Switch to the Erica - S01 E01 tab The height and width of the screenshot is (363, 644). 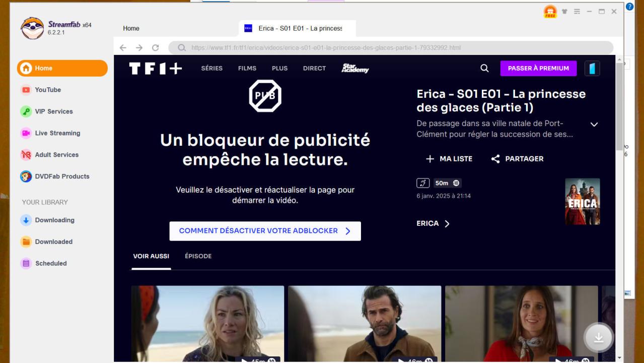click(298, 28)
